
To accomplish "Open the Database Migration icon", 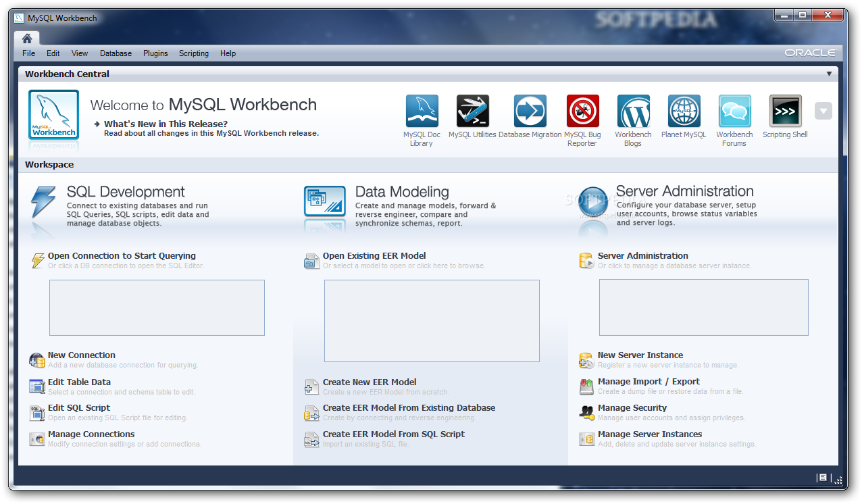I will [530, 111].
